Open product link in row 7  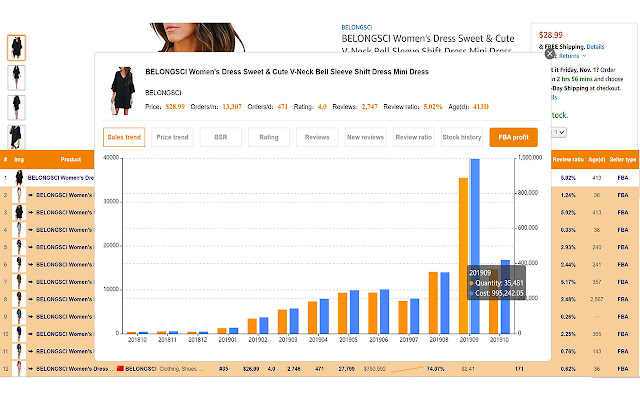64,282
